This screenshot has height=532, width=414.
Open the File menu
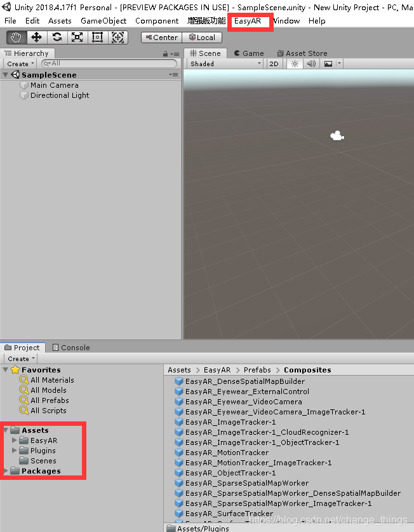point(10,21)
